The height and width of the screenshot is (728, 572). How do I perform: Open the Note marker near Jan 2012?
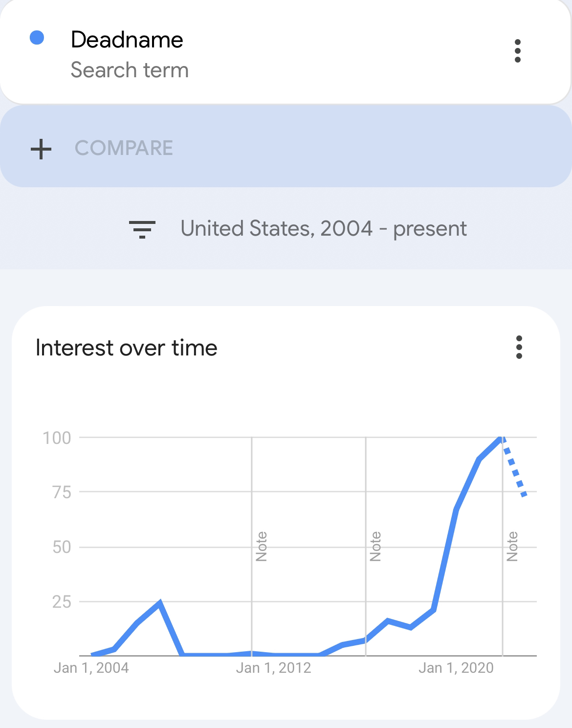(262, 547)
